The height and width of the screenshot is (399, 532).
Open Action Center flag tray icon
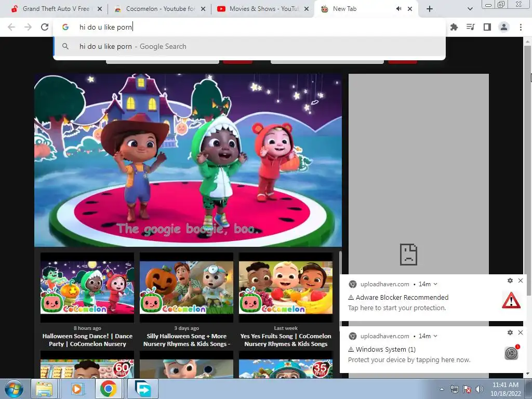click(x=467, y=389)
